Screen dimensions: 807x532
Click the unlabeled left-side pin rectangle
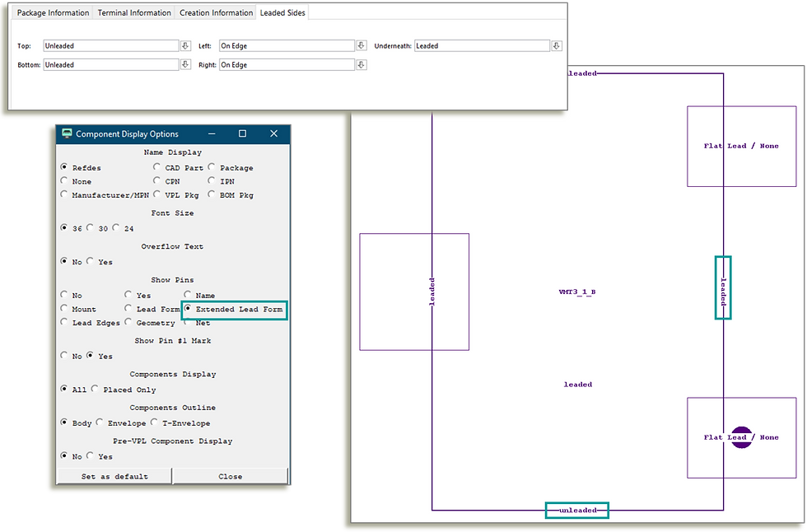(x=414, y=292)
